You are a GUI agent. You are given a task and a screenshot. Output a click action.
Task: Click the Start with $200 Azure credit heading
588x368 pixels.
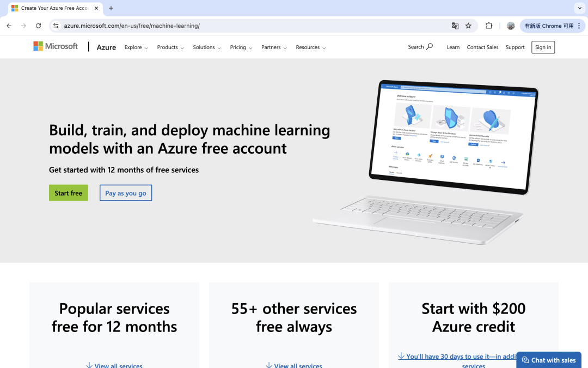(x=474, y=318)
